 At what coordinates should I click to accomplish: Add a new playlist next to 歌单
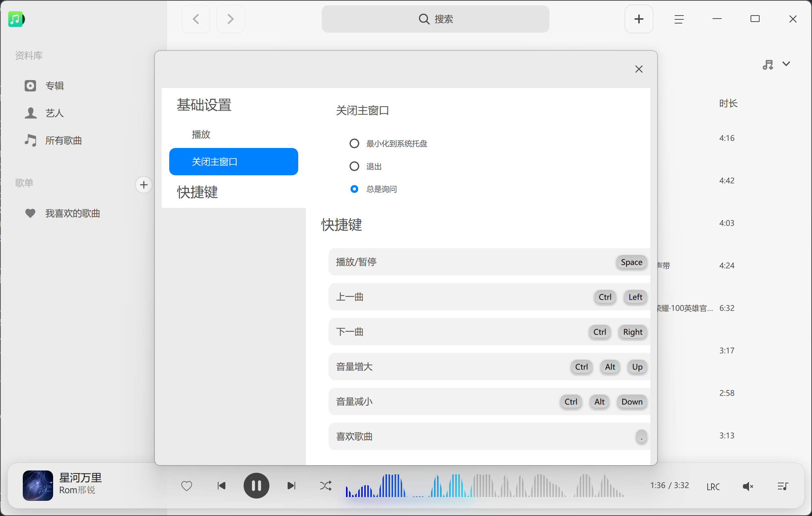point(143,185)
